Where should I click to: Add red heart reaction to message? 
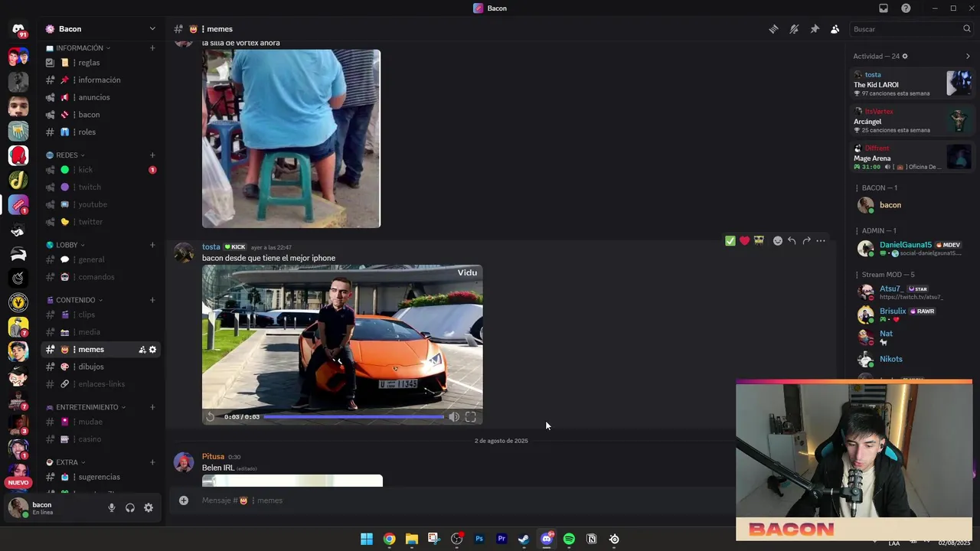[x=744, y=240]
